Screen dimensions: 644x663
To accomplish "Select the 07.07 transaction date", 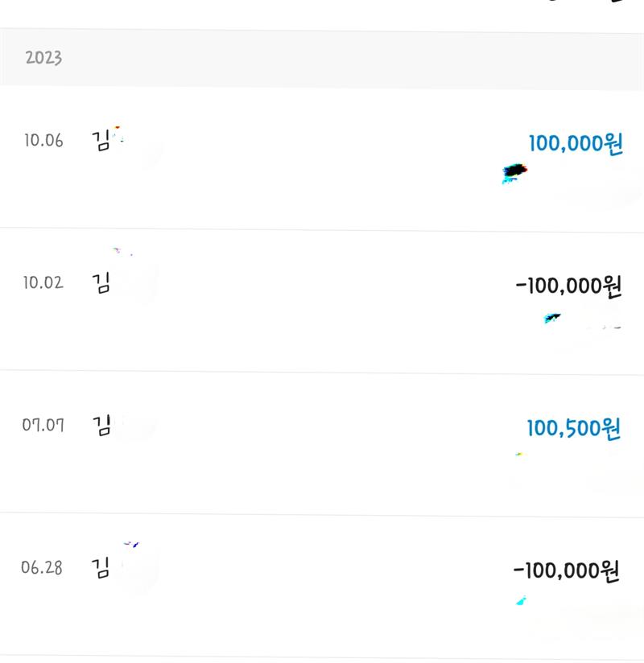I will coord(43,424).
